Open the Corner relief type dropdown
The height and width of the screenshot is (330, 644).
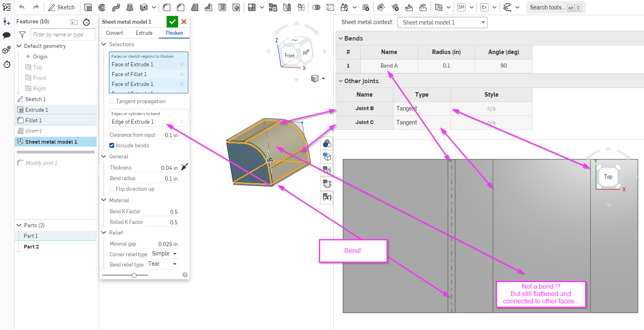[164, 254]
